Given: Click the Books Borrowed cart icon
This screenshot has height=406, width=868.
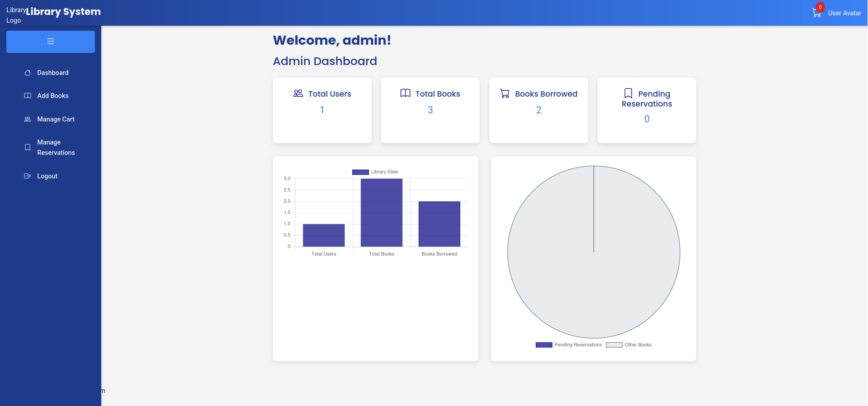Looking at the screenshot, I should (505, 93).
